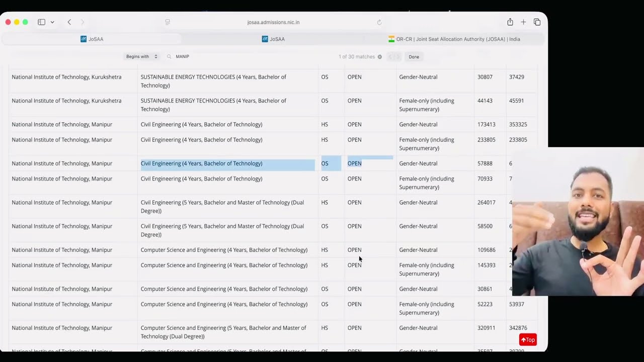Open the 'Begins with' search mode dropdown
This screenshot has width=644, height=362.
tap(142, 57)
